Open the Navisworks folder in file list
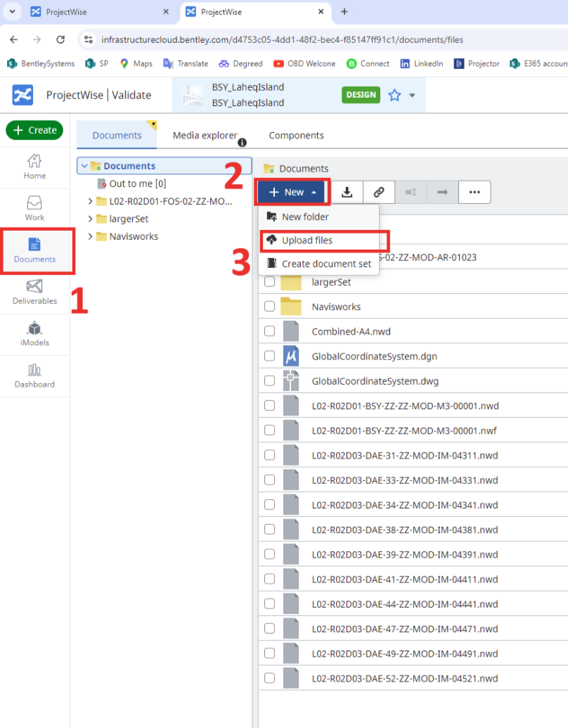Image resolution: width=568 pixels, height=728 pixels. coord(336,307)
